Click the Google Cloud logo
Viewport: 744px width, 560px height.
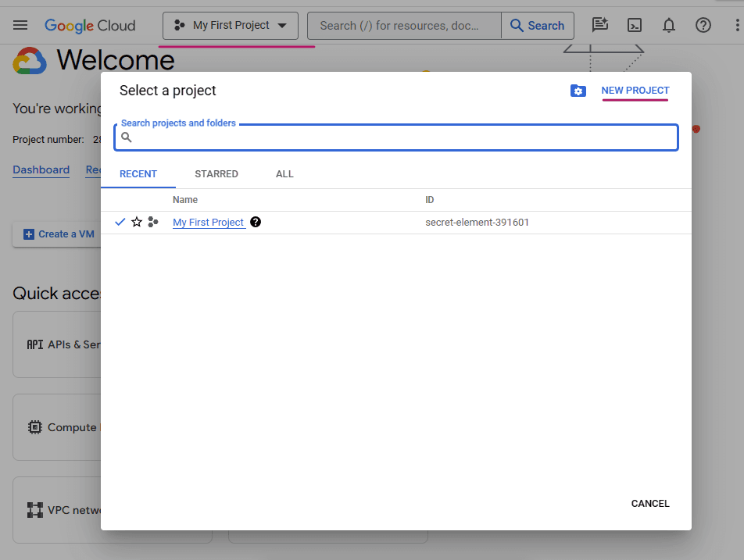click(90, 26)
